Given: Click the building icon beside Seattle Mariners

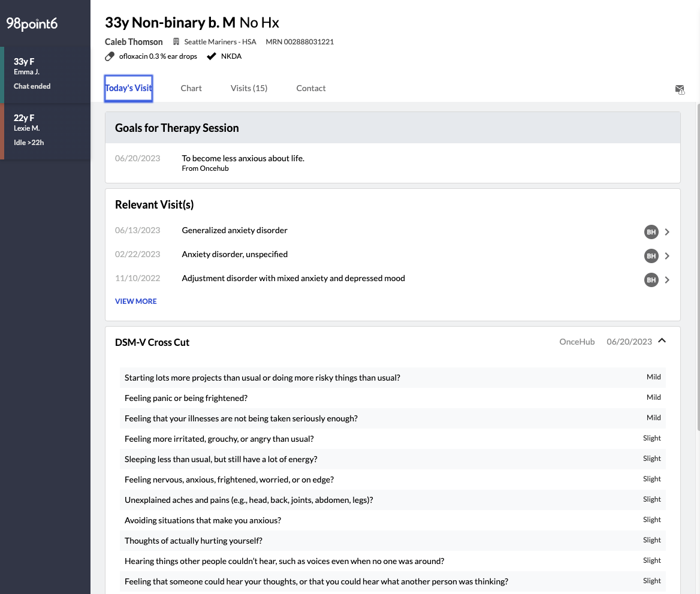Looking at the screenshot, I should [177, 42].
